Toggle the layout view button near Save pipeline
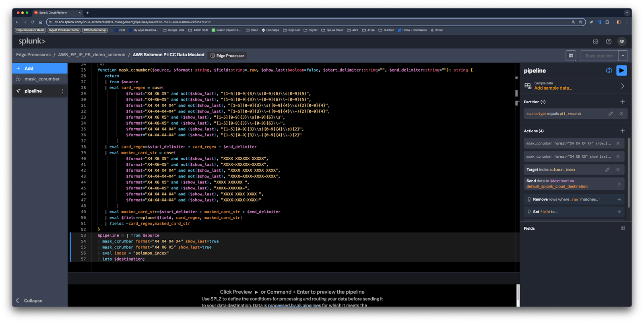The width and height of the screenshot is (644, 323). pyautogui.click(x=571, y=56)
